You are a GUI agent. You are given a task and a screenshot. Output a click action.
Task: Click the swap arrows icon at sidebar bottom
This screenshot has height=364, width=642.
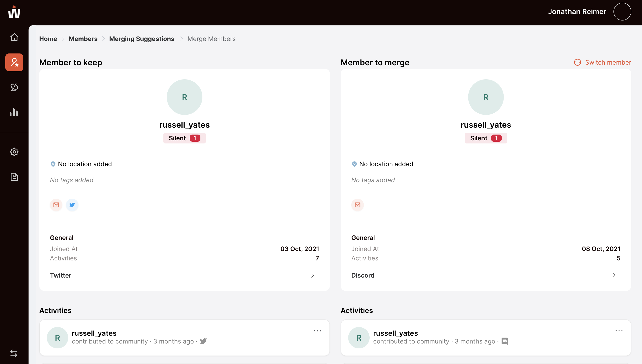pyautogui.click(x=14, y=353)
